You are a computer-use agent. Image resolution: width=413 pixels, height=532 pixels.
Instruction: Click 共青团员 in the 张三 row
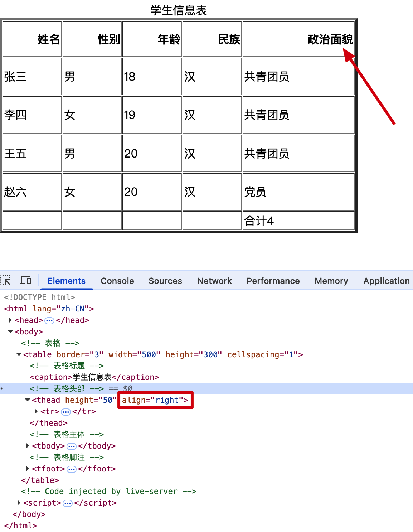tap(298, 77)
